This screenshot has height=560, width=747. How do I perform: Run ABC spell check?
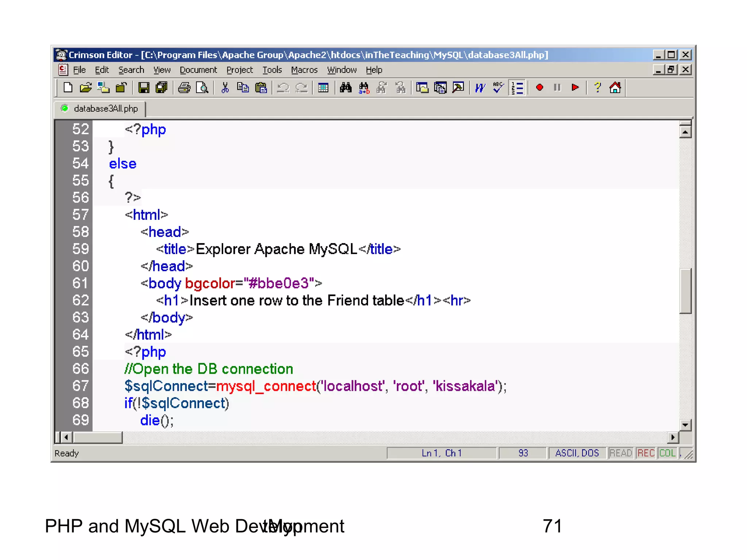click(498, 88)
